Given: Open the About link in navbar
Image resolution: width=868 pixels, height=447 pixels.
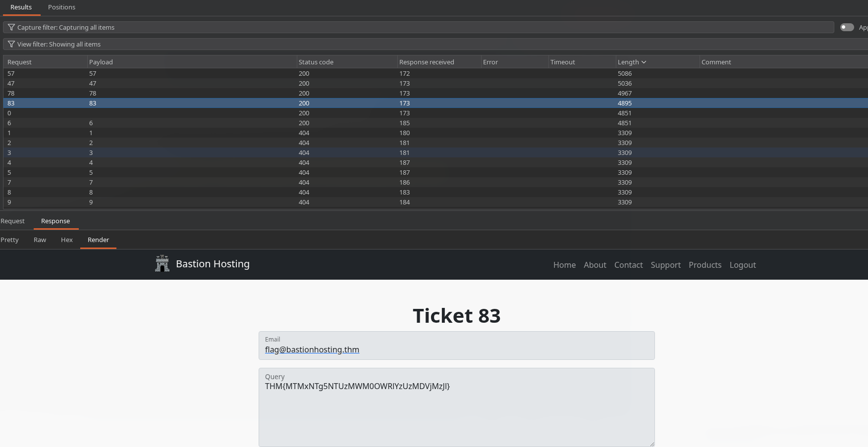Looking at the screenshot, I should pos(595,265).
